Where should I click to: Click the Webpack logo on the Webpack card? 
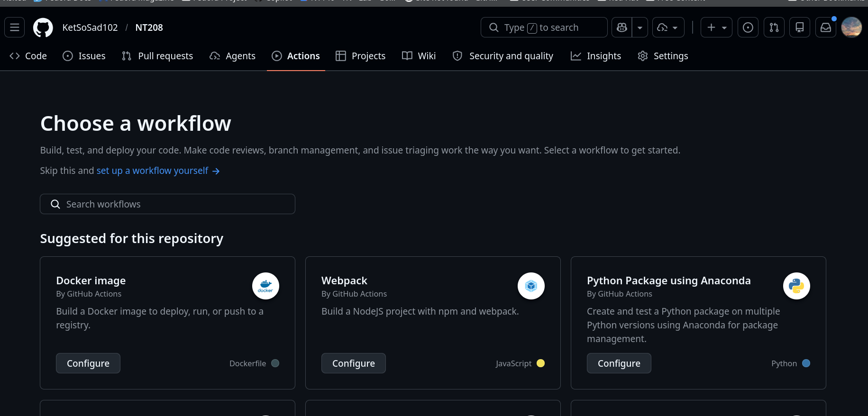[531, 286]
